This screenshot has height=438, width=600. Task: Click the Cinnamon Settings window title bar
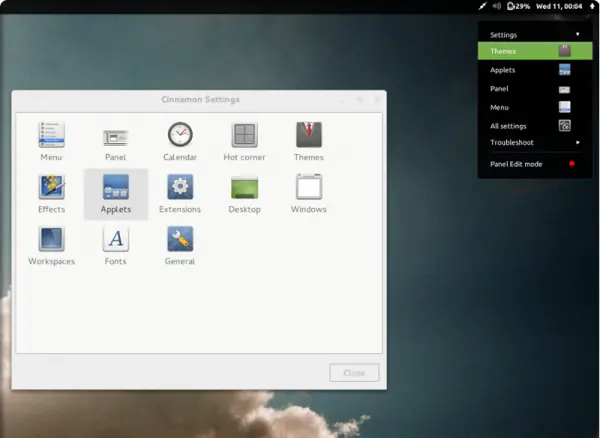(199, 100)
